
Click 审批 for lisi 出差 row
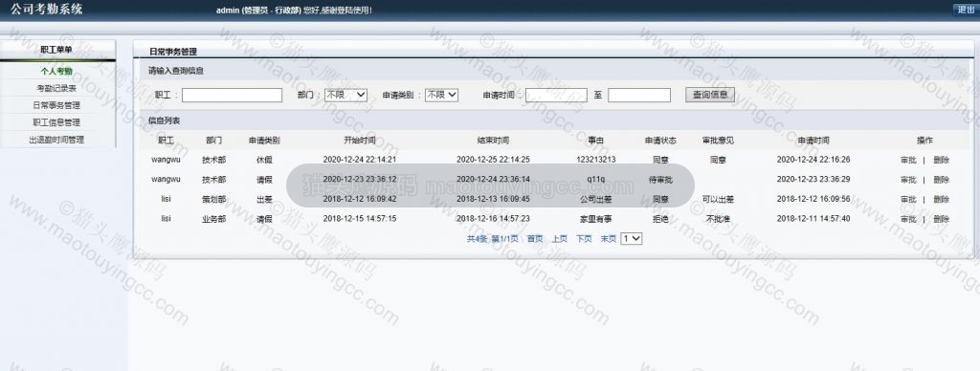click(908, 200)
